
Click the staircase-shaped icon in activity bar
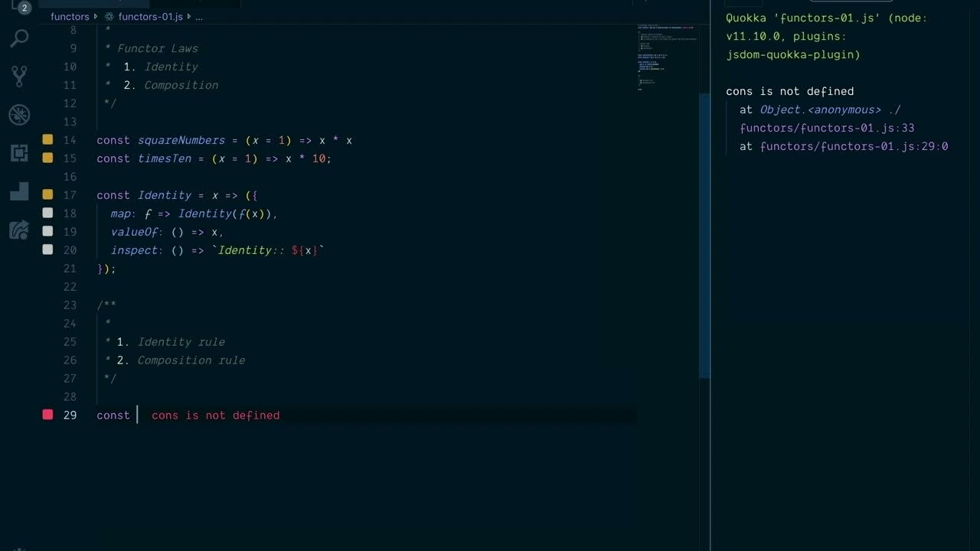pyautogui.click(x=19, y=191)
